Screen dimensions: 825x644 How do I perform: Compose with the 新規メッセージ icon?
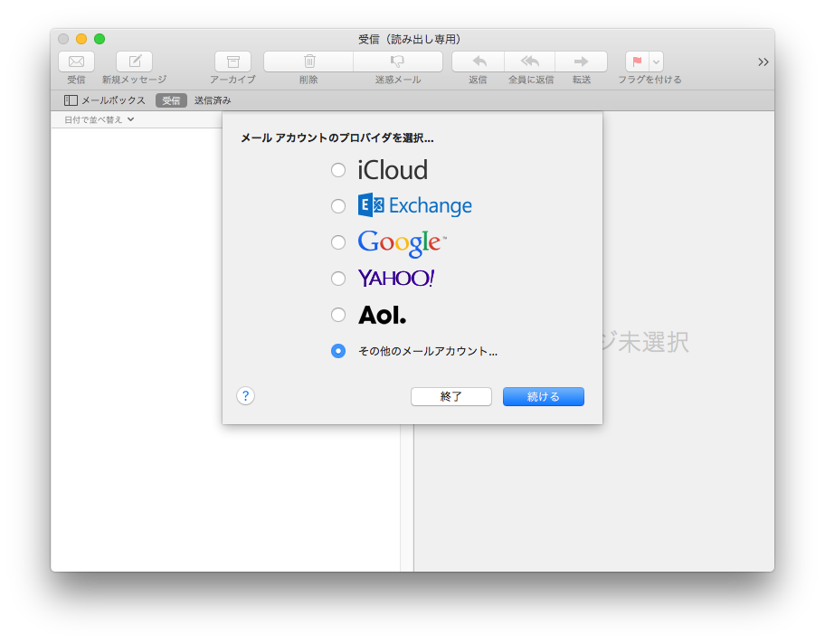[134, 62]
